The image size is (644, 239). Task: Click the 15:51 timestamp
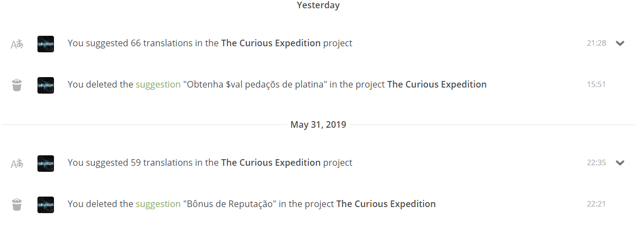point(597,85)
